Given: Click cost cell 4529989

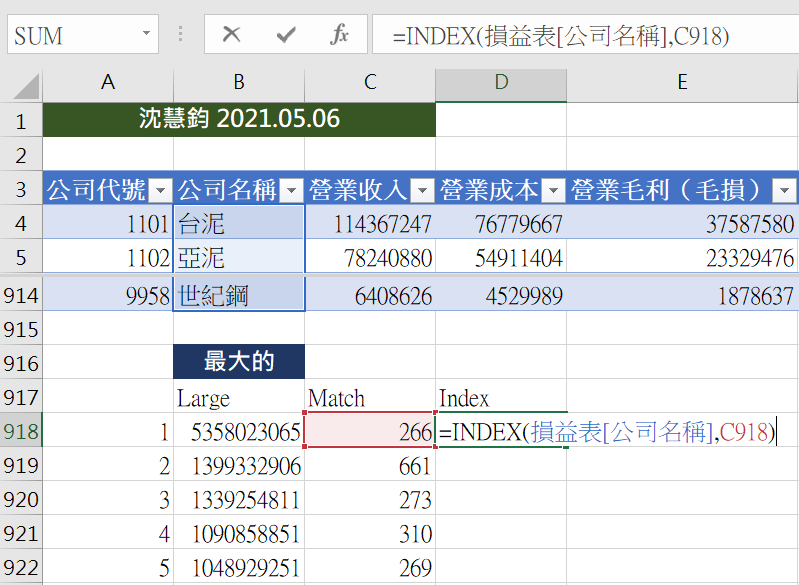Looking at the screenshot, I should [501, 295].
